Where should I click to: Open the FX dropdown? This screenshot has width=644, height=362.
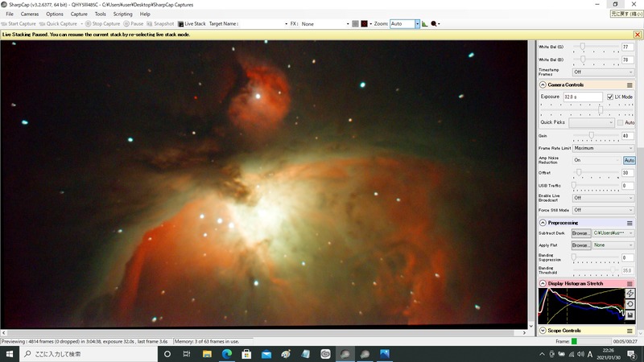pyautogui.click(x=348, y=24)
